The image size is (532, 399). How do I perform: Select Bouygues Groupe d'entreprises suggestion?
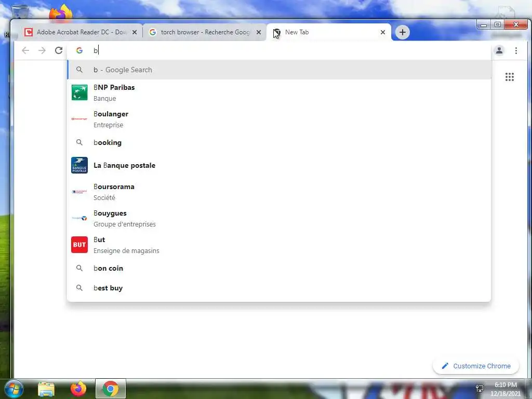click(279, 218)
